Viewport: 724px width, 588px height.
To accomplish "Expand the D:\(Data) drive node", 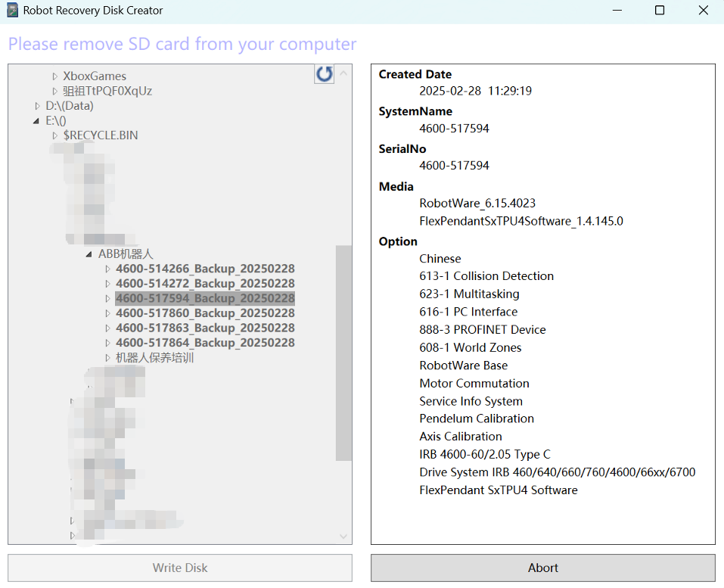I will [37, 106].
